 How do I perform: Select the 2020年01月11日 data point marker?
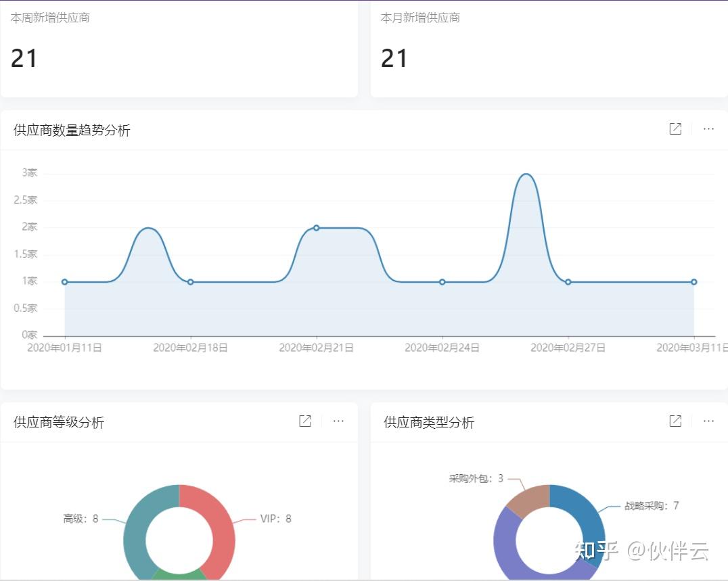pos(64,281)
